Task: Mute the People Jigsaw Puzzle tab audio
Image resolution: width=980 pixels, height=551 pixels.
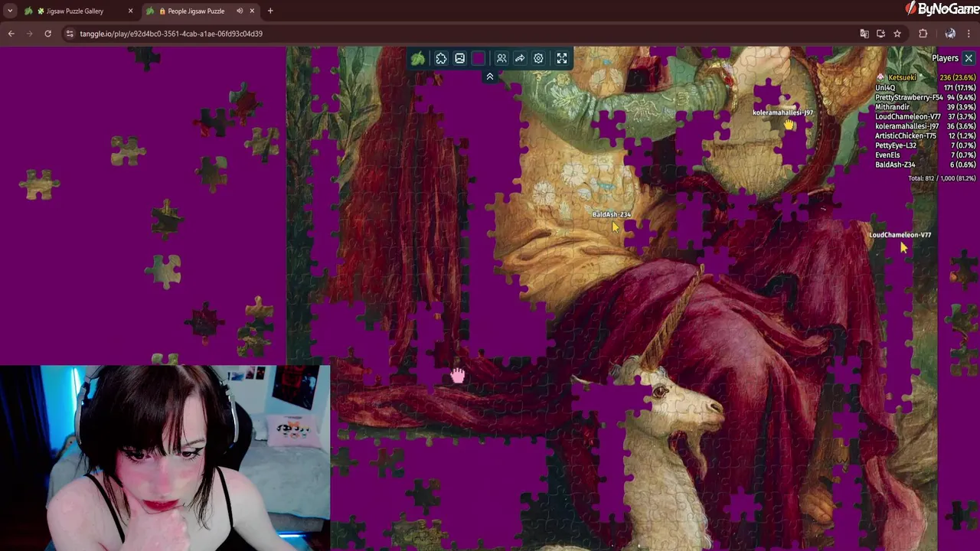Action: point(240,11)
